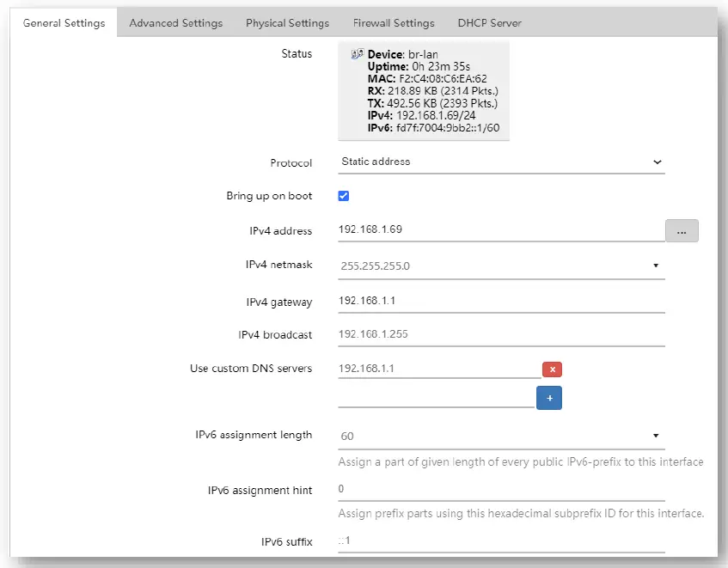728x568 pixels.
Task: Switch to the General Settings tab
Action: tap(64, 23)
